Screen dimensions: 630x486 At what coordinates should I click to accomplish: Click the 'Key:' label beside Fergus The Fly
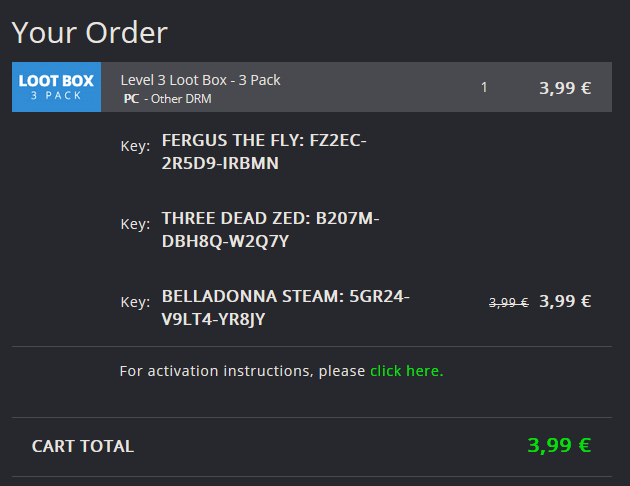[135, 146]
